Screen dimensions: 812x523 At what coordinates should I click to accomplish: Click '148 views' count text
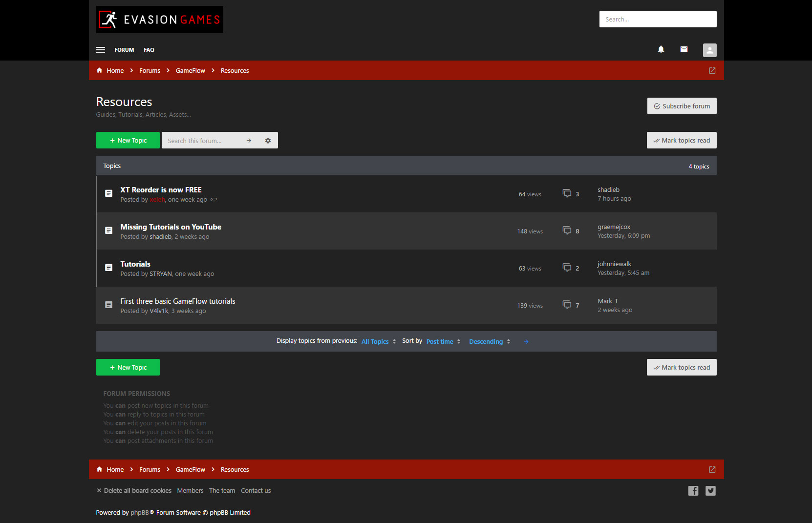530,231
